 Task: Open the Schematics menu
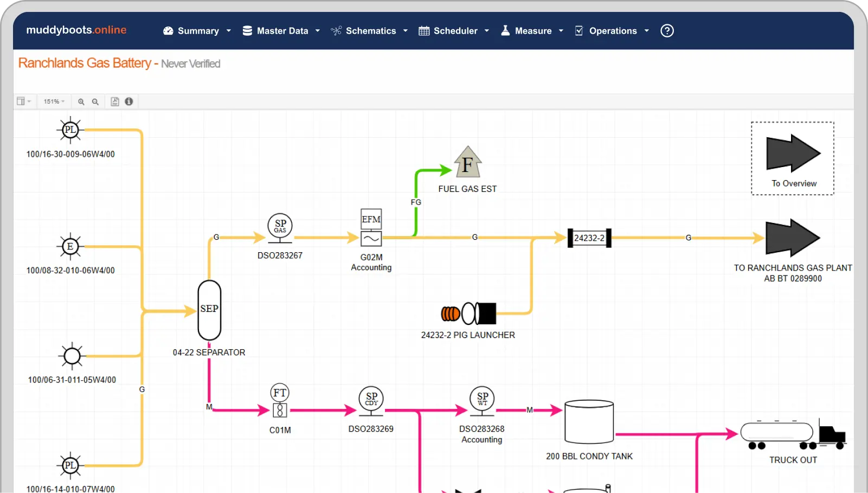[370, 31]
